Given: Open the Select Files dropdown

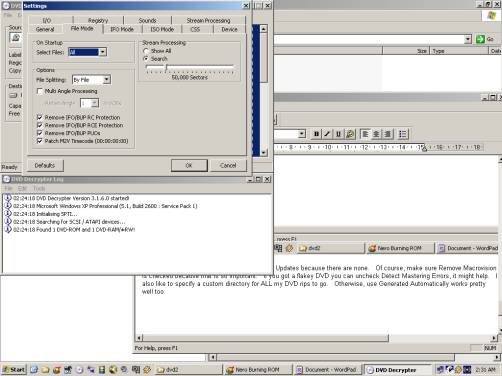Looking at the screenshot, I should click(x=103, y=52).
